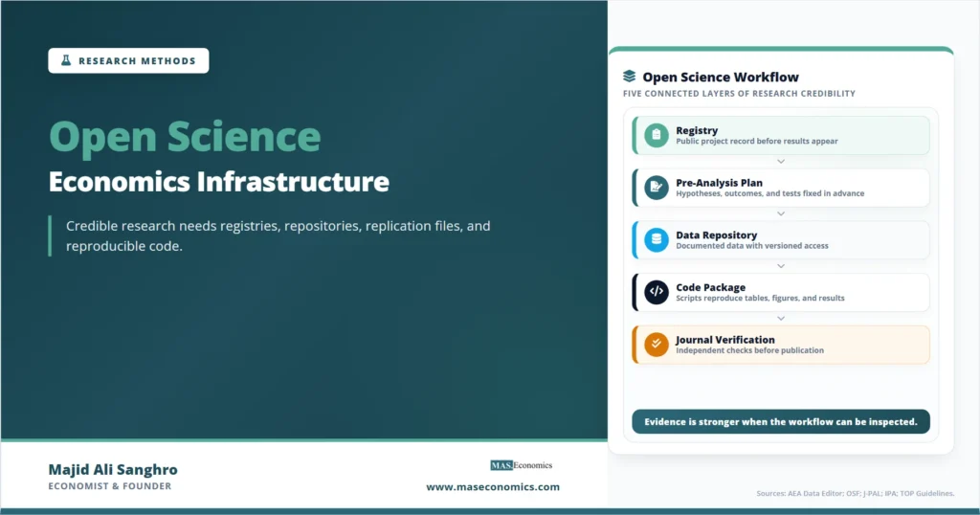Click the 'Open Science Workflow' panel title

721,77
